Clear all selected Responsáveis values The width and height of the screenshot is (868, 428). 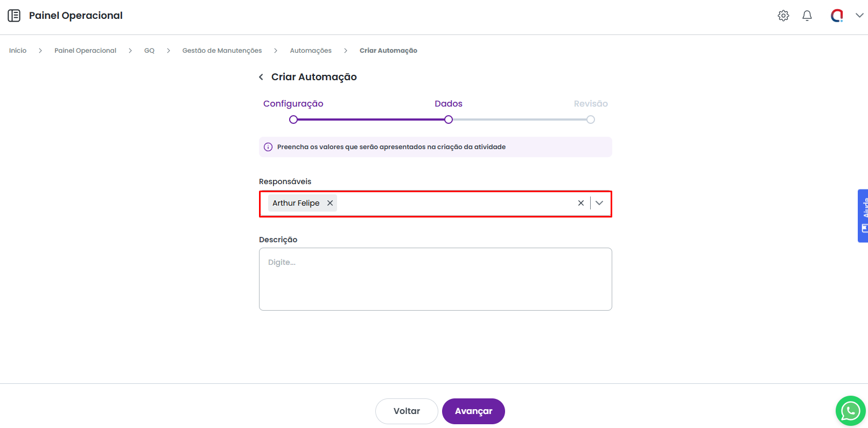click(x=581, y=203)
